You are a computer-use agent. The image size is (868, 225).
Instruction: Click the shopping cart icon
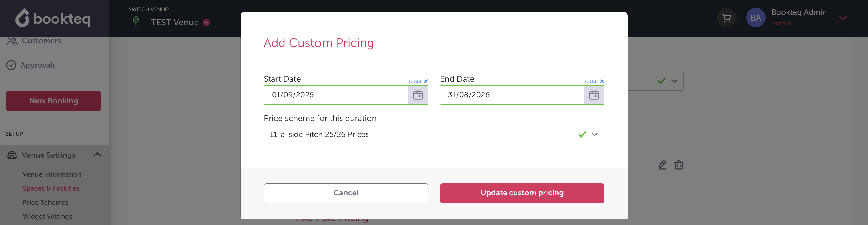[727, 18]
